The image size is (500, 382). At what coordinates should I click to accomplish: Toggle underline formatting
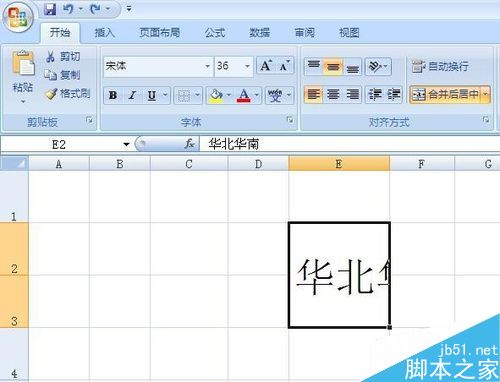pyautogui.click(x=152, y=95)
